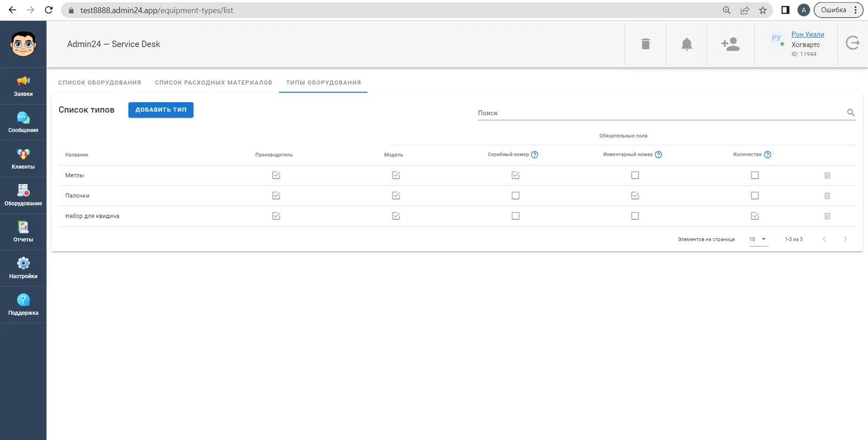Toggle Серийный номер checkbox for Палочки
This screenshot has width=868, height=440.
pos(516,195)
